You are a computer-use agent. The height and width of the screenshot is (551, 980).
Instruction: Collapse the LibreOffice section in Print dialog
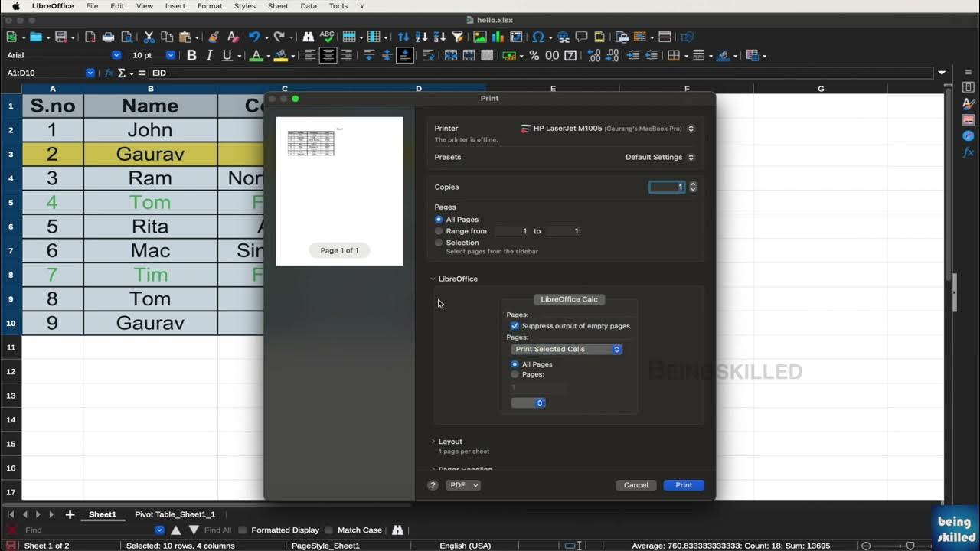coord(433,279)
